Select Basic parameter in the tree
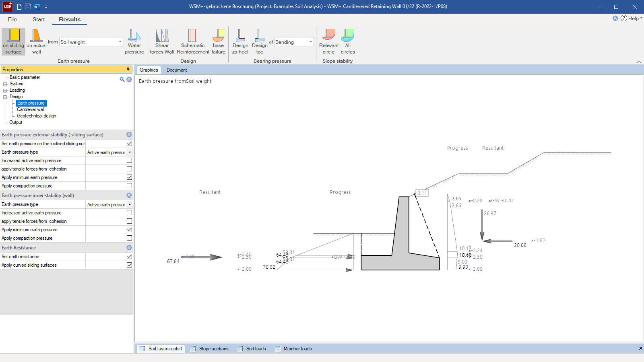This screenshot has width=644, height=362. coord(25,77)
